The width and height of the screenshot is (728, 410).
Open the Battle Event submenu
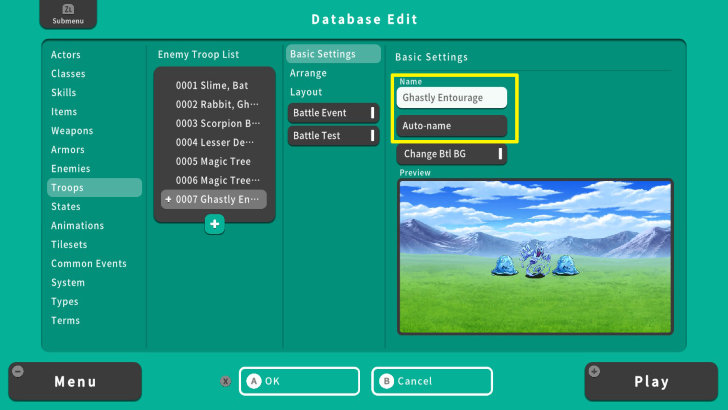[333, 113]
